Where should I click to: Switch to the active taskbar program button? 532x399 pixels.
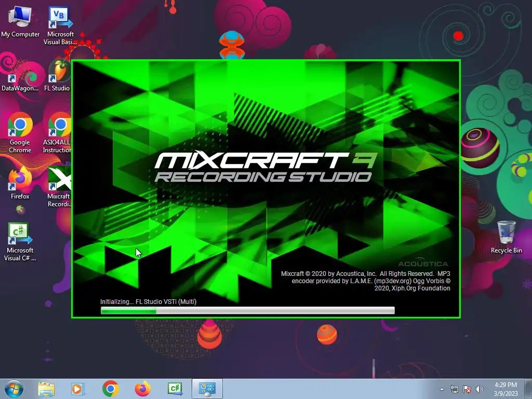coord(207,389)
